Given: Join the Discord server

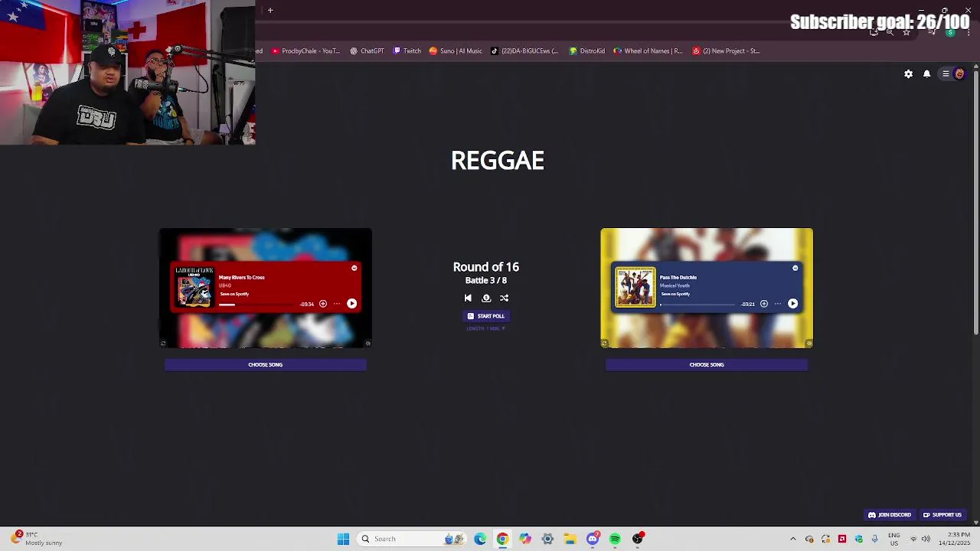Looking at the screenshot, I should coord(890,515).
